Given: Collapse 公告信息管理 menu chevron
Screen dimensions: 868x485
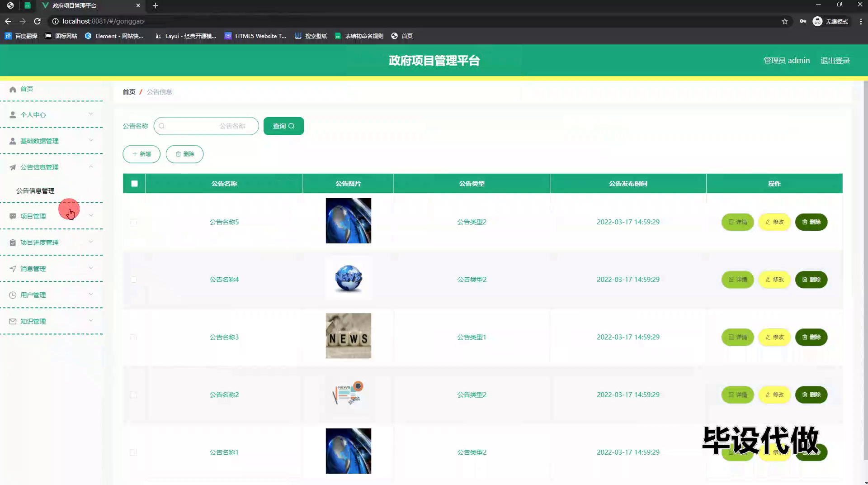Looking at the screenshot, I should (91, 166).
